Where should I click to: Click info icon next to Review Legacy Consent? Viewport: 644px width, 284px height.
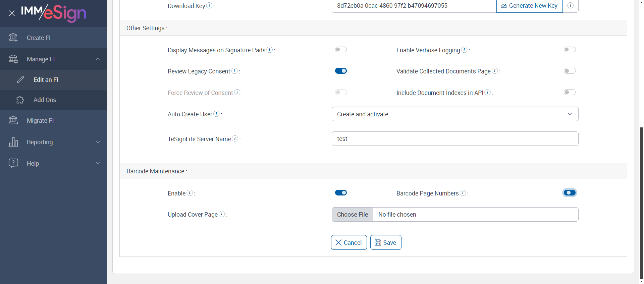(x=234, y=71)
